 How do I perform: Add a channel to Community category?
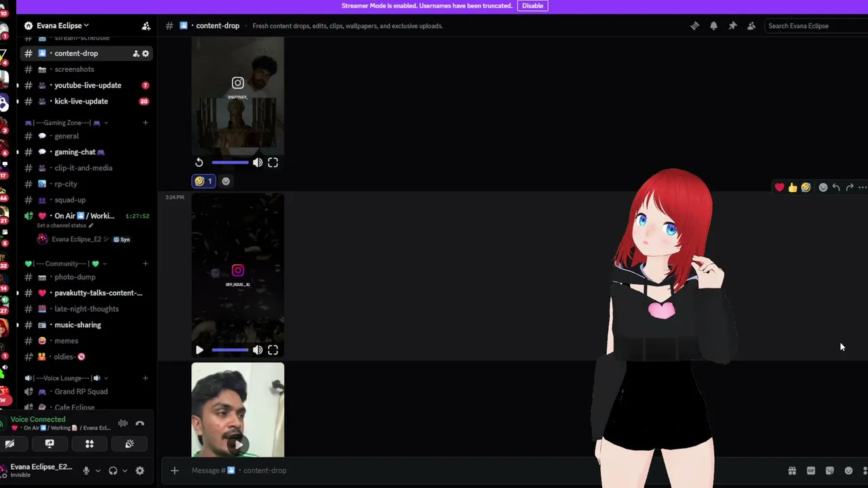point(145,264)
